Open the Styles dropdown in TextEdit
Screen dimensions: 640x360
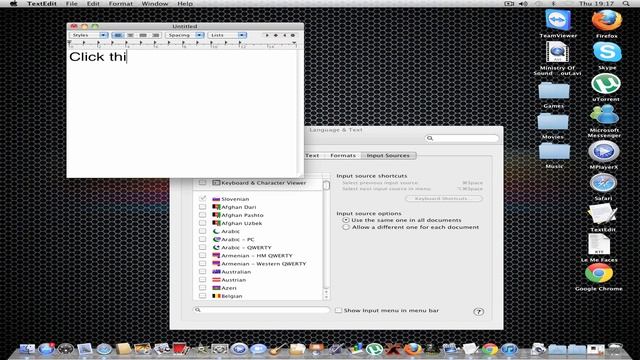pyautogui.click(x=88, y=36)
